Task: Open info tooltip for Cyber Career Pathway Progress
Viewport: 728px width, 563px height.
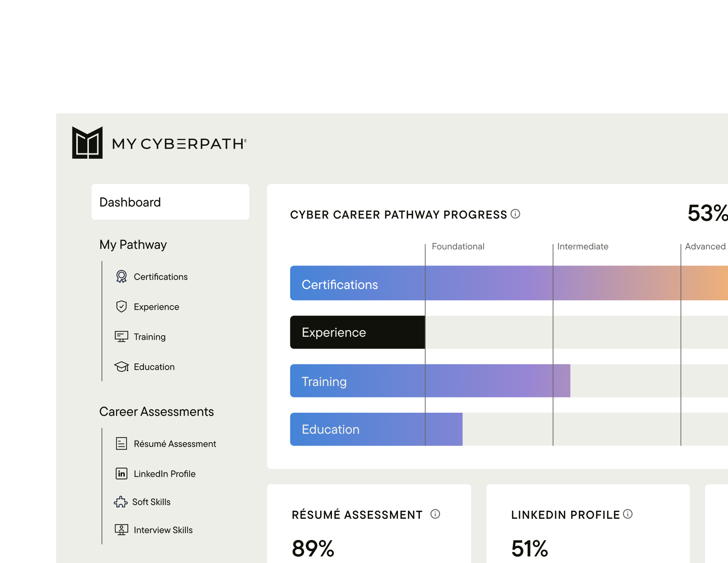Action: tap(515, 214)
